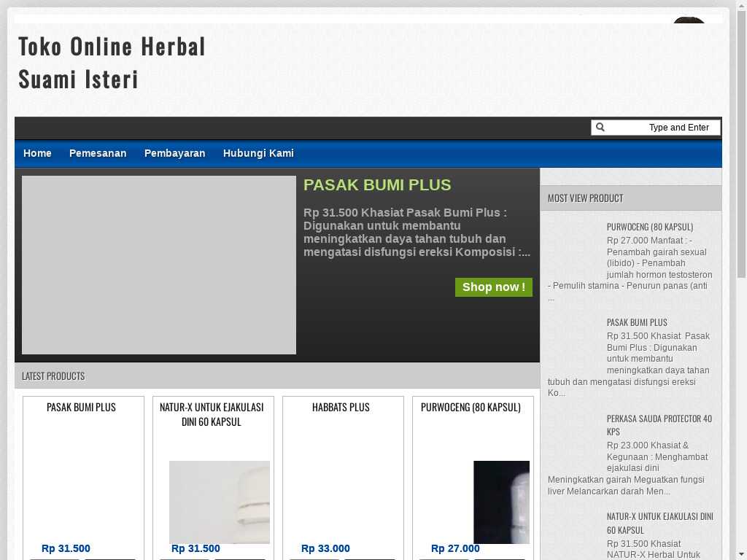Image resolution: width=747 pixels, height=560 pixels.
Task: Open the Home menu item
Action: pyautogui.click(x=37, y=153)
